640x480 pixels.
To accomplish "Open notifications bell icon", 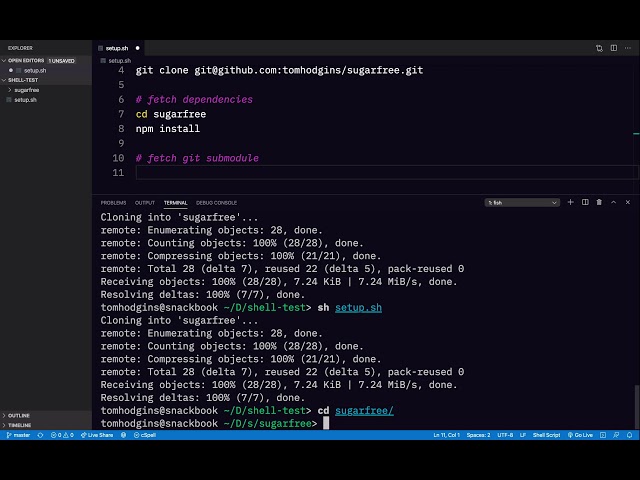I will [x=629, y=435].
